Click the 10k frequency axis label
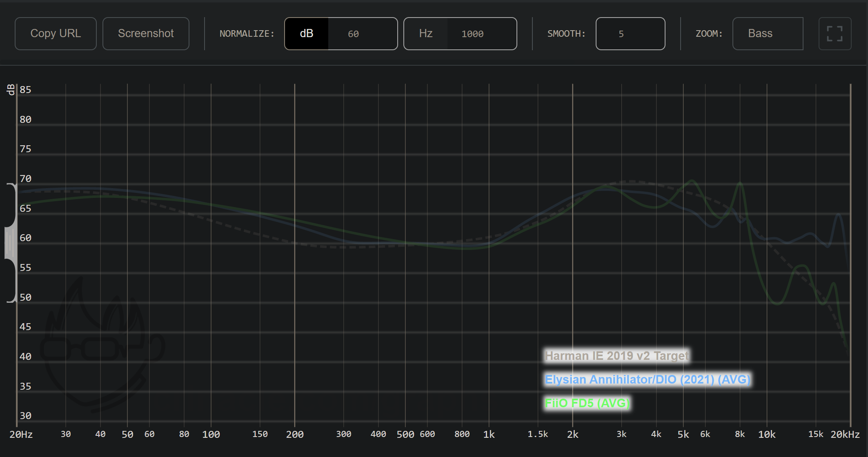The height and width of the screenshot is (457, 868). (767, 435)
